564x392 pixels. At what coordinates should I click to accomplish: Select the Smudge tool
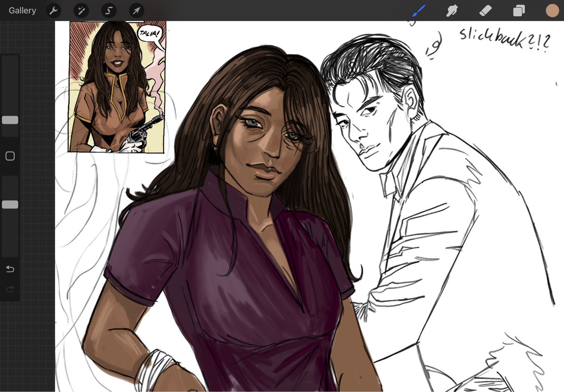[452, 10]
